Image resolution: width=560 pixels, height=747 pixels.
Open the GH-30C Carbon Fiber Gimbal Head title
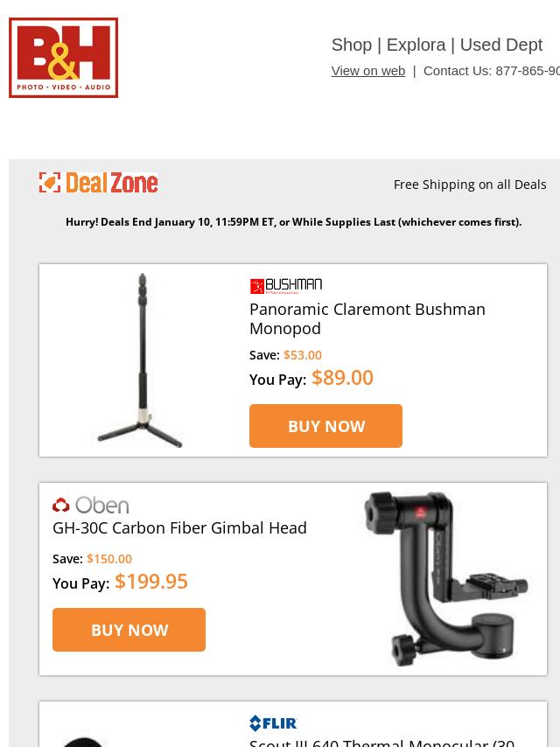click(x=179, y=527)
